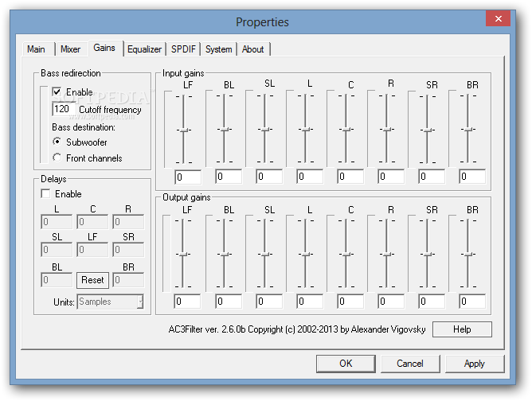Click the Output gains BR slider
The image size is (532, 401).
point(467,255)
